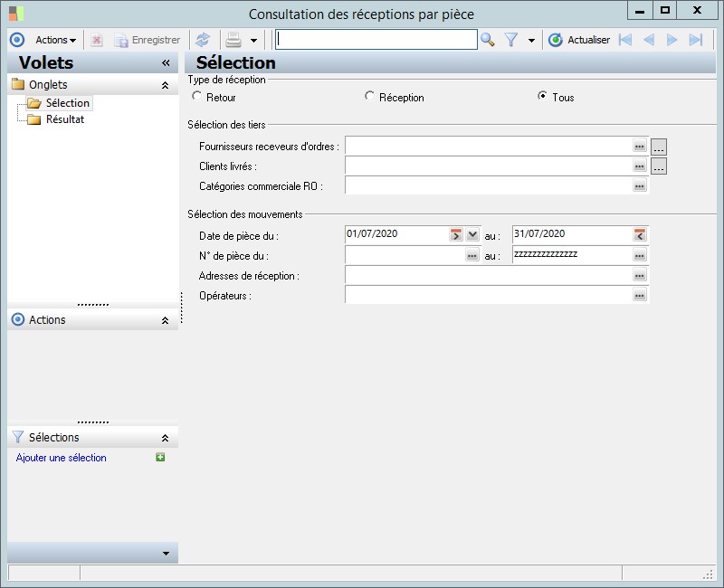Click the toolbar search text field
The image size is (724, 588).
(376, 40)
